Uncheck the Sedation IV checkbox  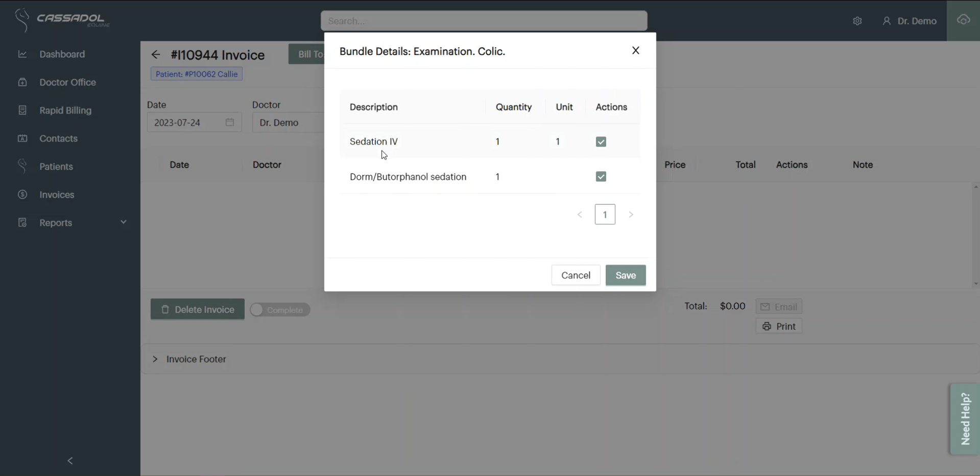pos(601,142)
